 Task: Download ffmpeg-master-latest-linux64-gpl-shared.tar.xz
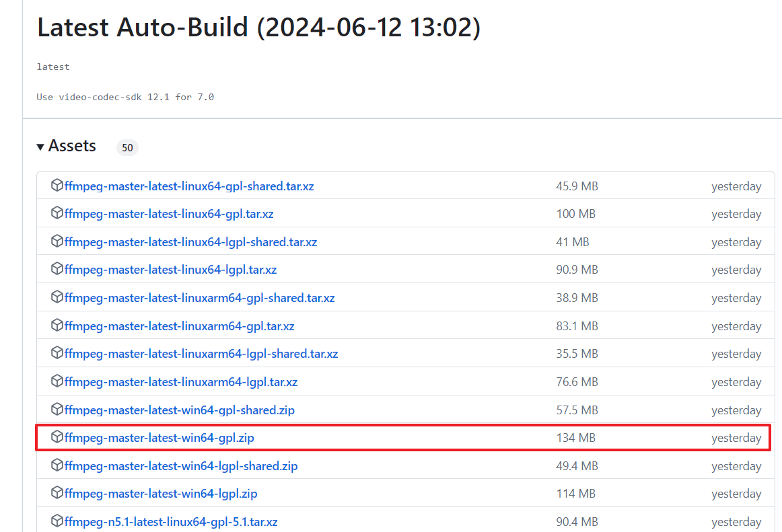[189, 186]
